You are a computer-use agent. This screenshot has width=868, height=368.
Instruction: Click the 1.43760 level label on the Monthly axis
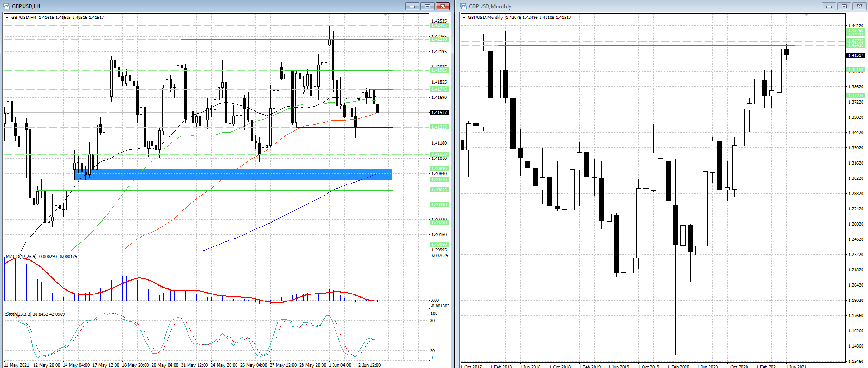855,31
